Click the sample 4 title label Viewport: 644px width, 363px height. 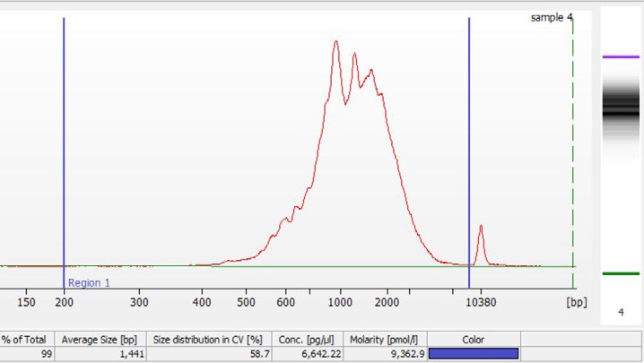tap(551, 17)
